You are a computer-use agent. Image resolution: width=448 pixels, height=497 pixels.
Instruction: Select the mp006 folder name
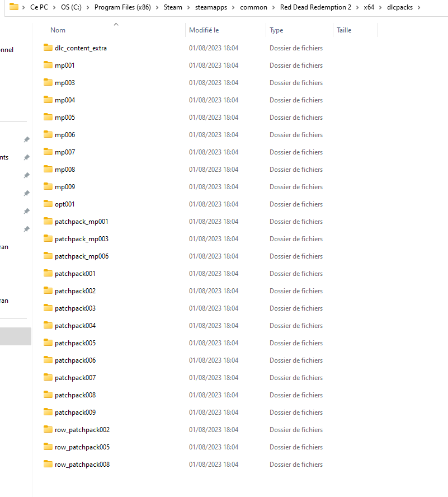coord(65,135)
